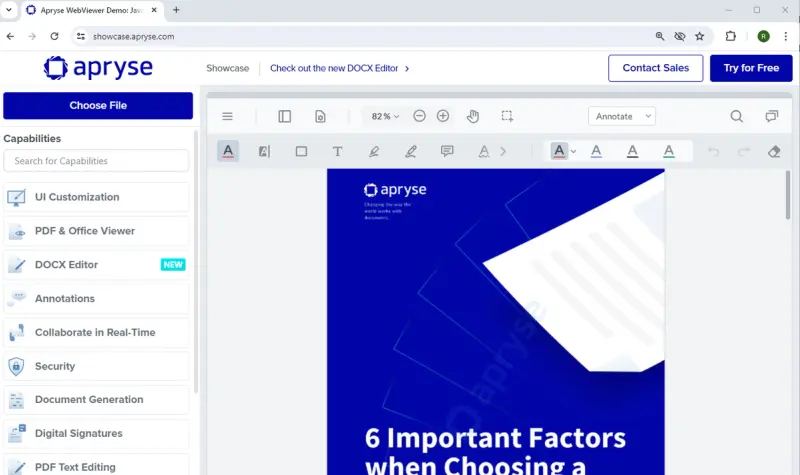The height and width of the screenshot is (475, 800).
Task: Open Collaborate in Real-Time capability
Action: (x=96, y=332)
